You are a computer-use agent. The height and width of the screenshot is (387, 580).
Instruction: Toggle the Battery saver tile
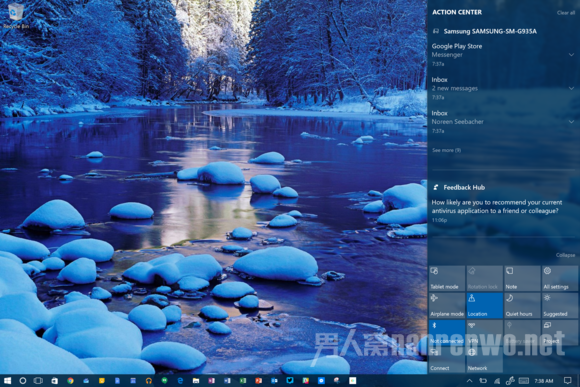[522, 333]
